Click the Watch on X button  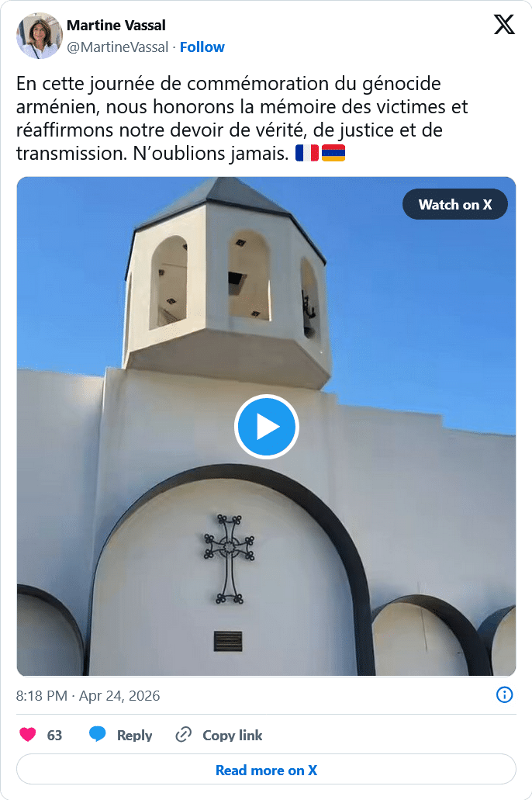coord(455,204)
